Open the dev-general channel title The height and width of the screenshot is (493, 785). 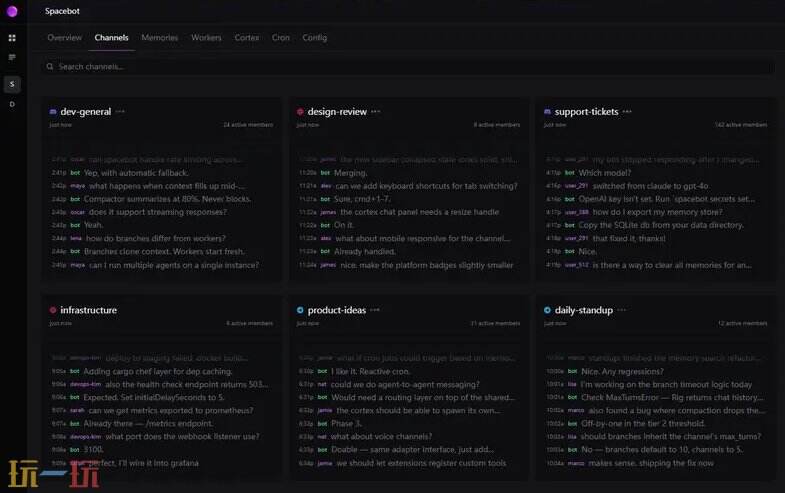coord(86,112)
